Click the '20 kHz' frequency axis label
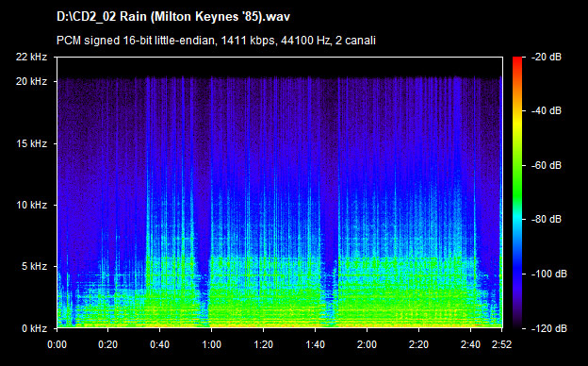Screen dimensions: 588x366 coord(31,81)
